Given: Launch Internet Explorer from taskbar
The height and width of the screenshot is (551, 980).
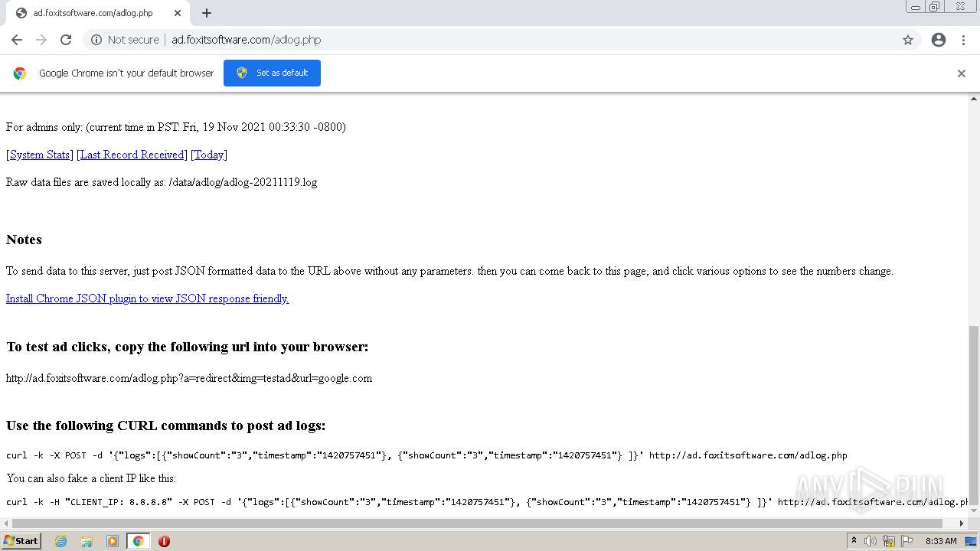Looking at the screenshot, I should pos(60,541).
